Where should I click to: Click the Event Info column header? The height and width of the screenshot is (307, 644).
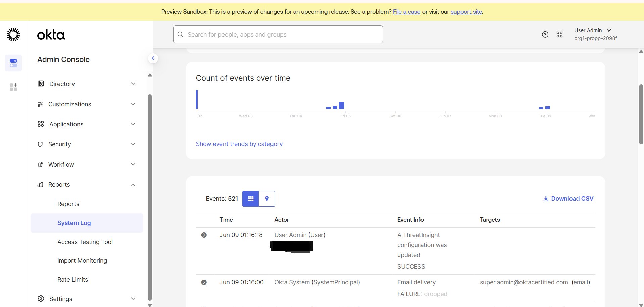click(x=410, y=220)
